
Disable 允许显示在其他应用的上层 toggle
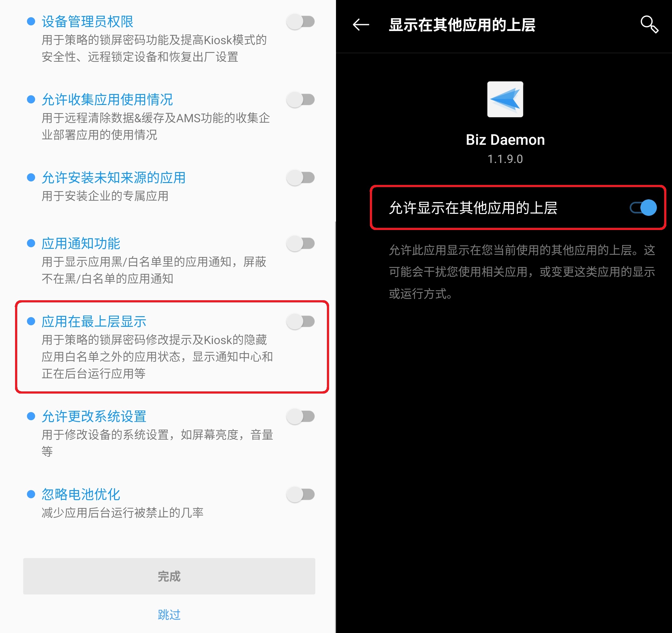(643, 207)
